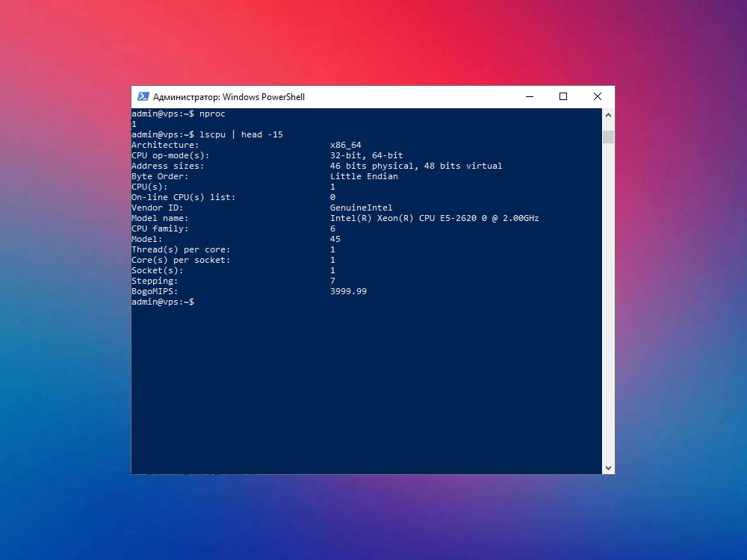Screen dimensions: 747x560
Task: Click the 'BogoMIPS:' label
Action: click(155, 291)
